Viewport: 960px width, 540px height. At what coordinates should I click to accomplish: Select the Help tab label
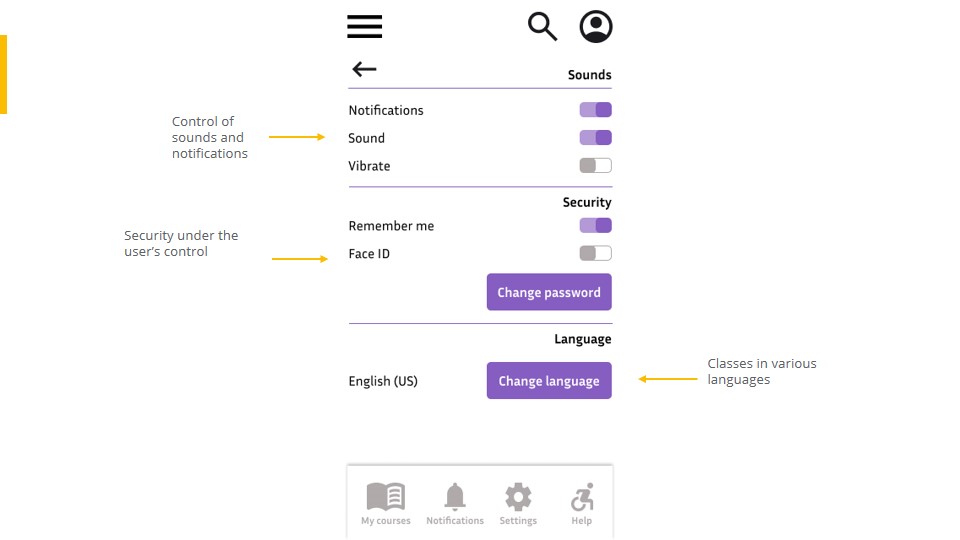(x=582, y=521)
